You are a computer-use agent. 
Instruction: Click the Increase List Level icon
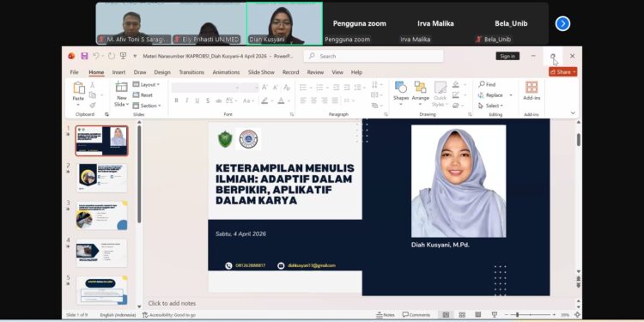(347, 88)
